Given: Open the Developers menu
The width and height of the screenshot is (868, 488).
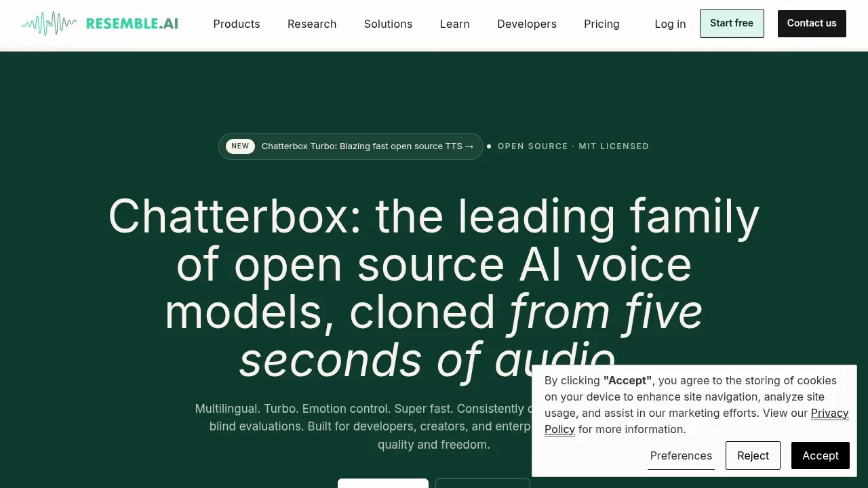Looking at the screenshot, I should click(x=527, y=24).
